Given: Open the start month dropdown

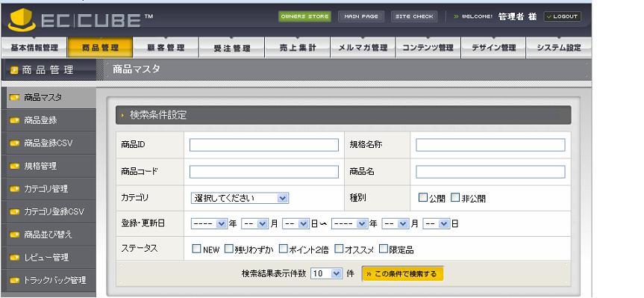Looking at the screenshot, I should (x=254, y=224).
